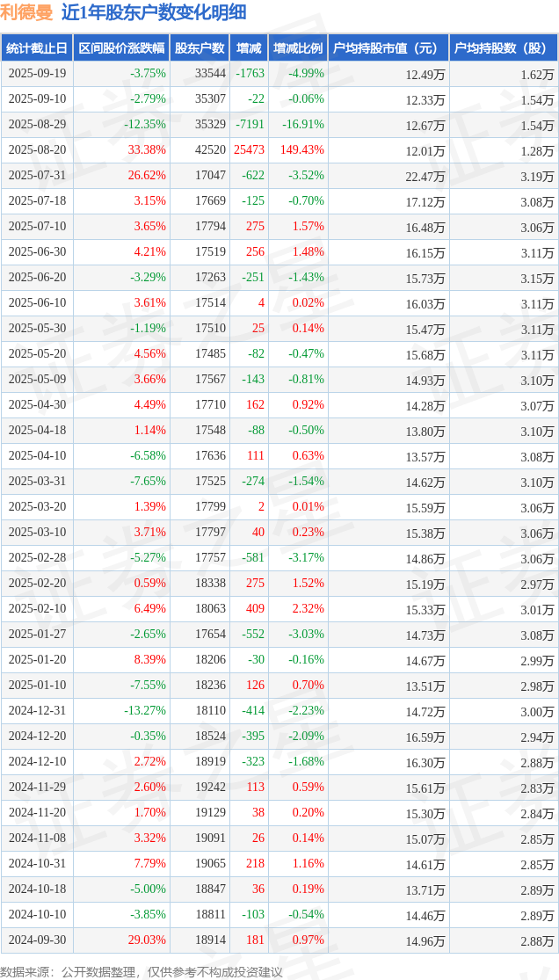Image resolution: width=559 pixels, height=980 pixels.
Task: Click the 统计截止日 column header
Action: [x=37, y=48]
